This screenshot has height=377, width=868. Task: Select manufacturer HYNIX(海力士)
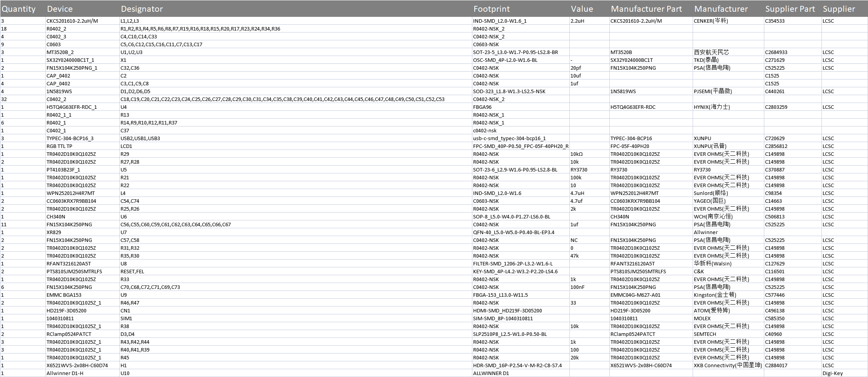[711, 107]
